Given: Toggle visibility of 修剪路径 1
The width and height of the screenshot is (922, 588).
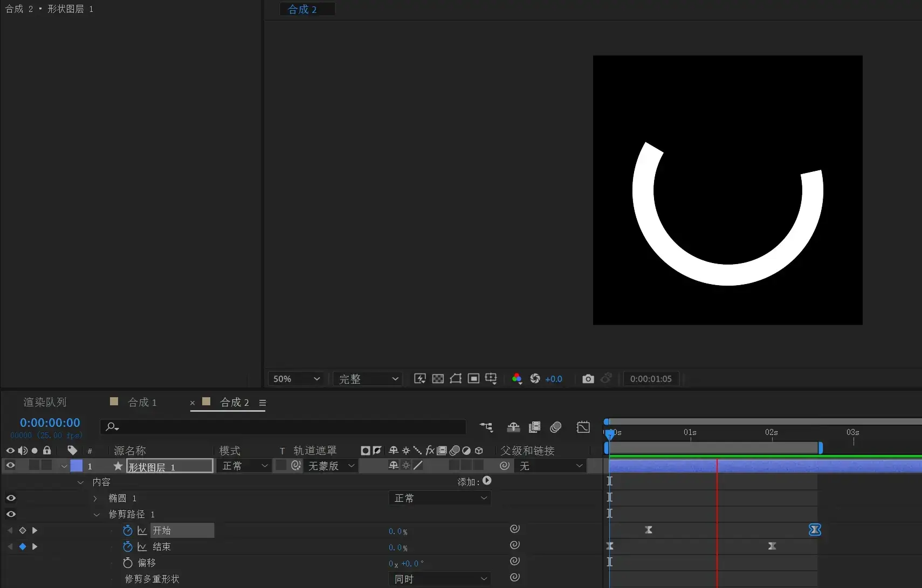Looking at the screenshot, I should [x=11, y=514].
